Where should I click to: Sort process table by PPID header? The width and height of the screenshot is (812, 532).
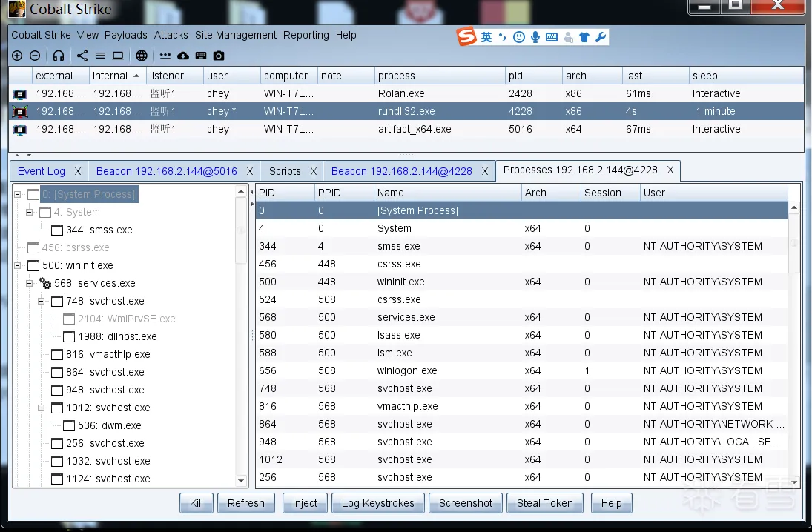(344, 193)
